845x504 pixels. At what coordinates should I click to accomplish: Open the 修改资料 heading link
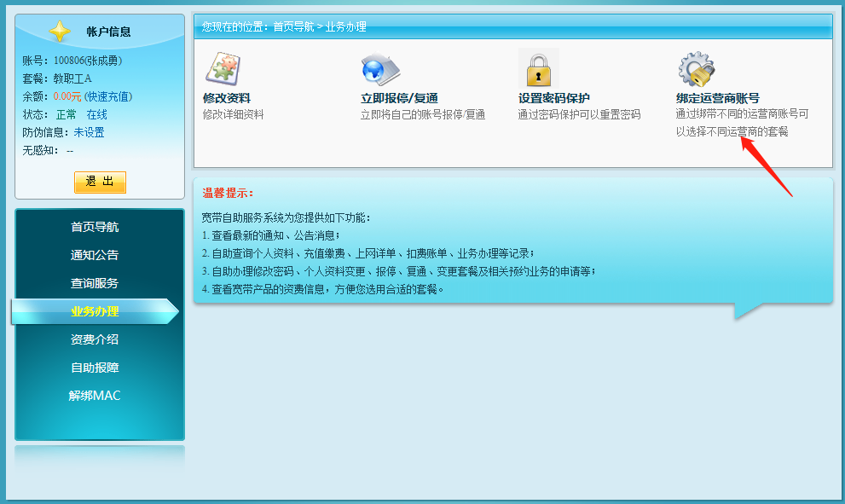pyautogui.click(x=227, y=98)
